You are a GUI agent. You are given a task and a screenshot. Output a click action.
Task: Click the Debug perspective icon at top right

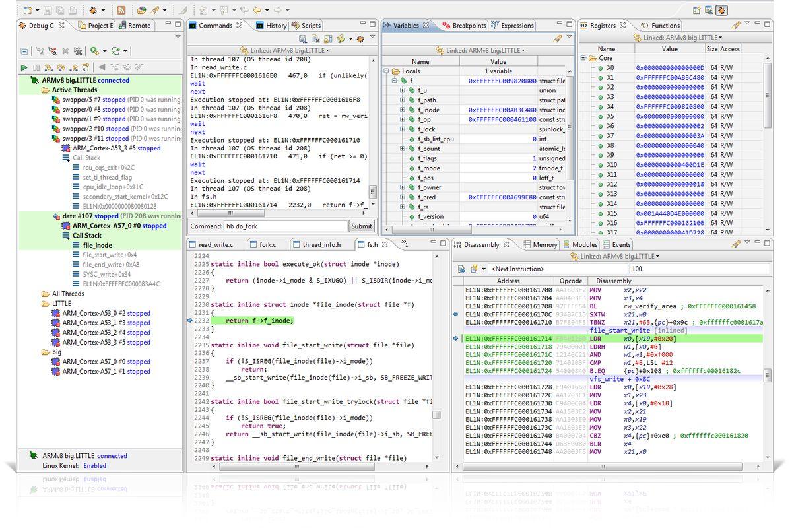coord(722,10)
